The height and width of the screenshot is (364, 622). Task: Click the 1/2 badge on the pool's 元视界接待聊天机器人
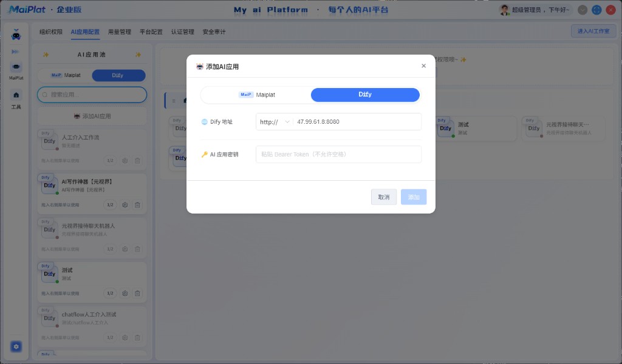(111, 249)
